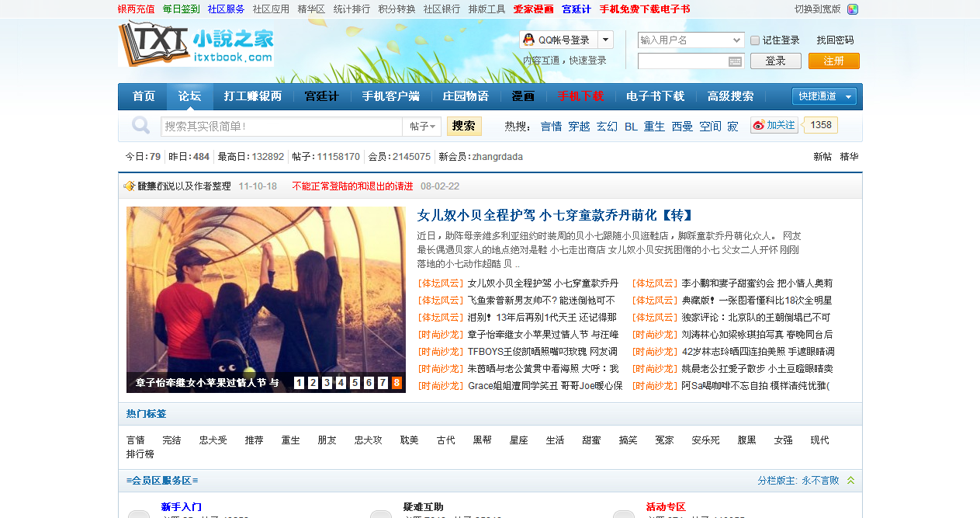Collapse the 会员区服务区 section arrow

click(850, 481)
